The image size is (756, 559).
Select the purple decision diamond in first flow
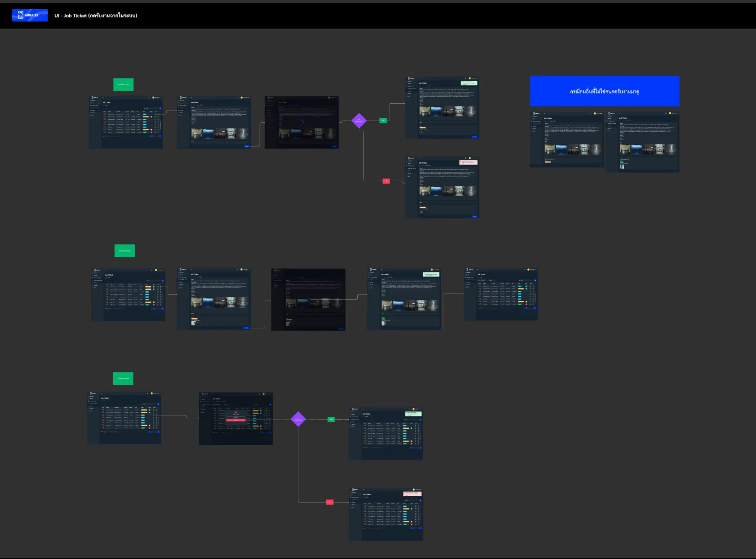click(359, 121)
